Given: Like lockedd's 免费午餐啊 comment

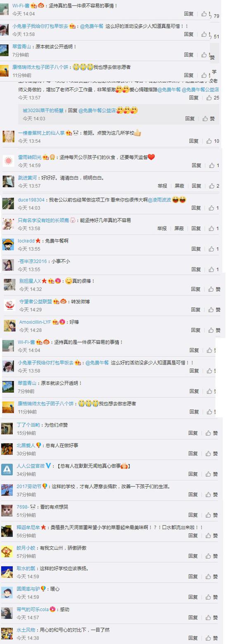Looking at the screenshot, I should point(212,249).
